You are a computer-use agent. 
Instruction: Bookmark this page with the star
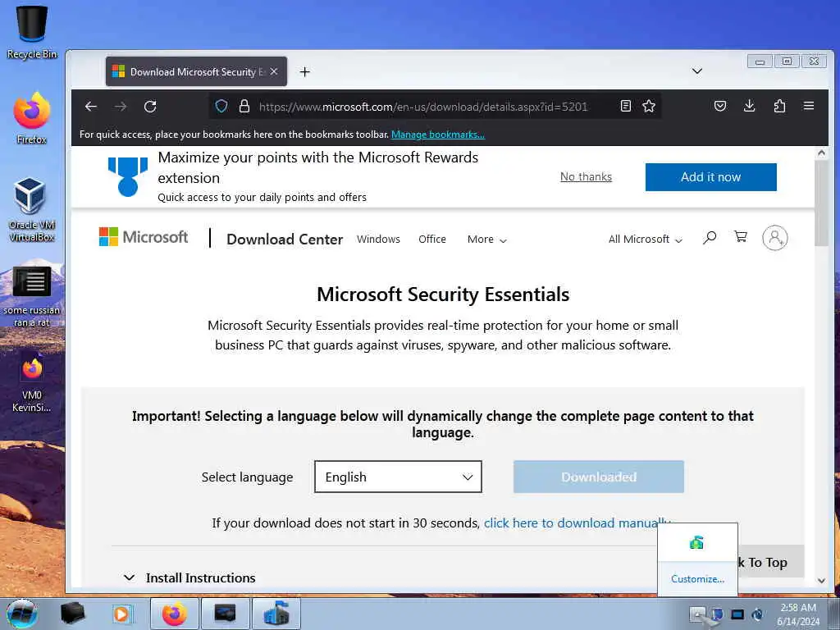tap(649, 106)
